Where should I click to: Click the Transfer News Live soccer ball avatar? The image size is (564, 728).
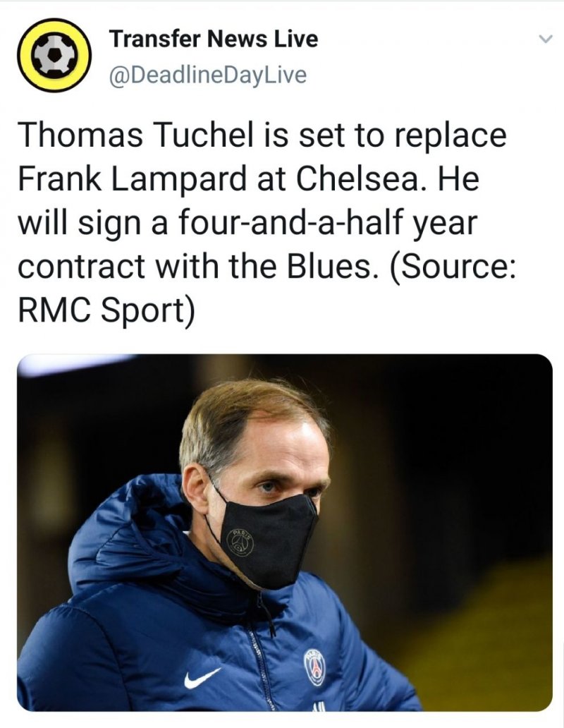[x=51, y=56]
